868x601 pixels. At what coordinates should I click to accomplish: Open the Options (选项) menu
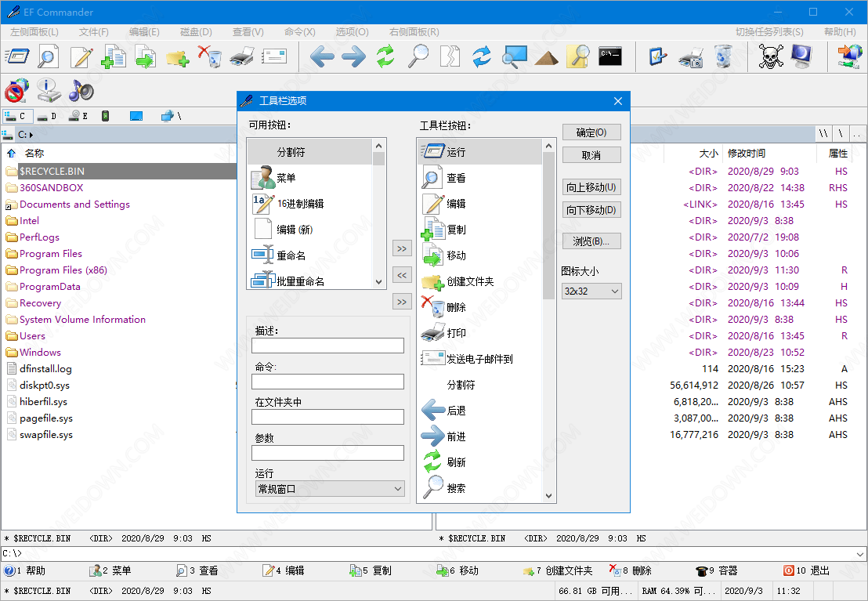click(x=352, y=32)
